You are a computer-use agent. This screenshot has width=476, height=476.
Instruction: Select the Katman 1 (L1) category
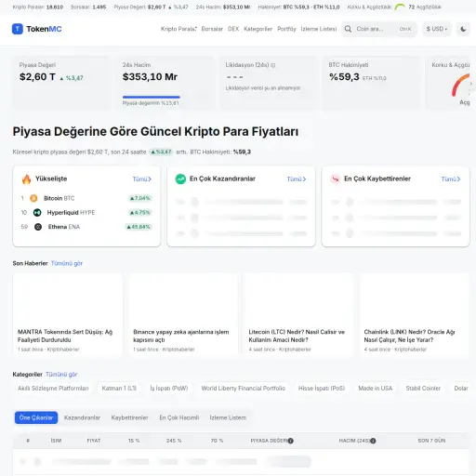click(119, 389)
